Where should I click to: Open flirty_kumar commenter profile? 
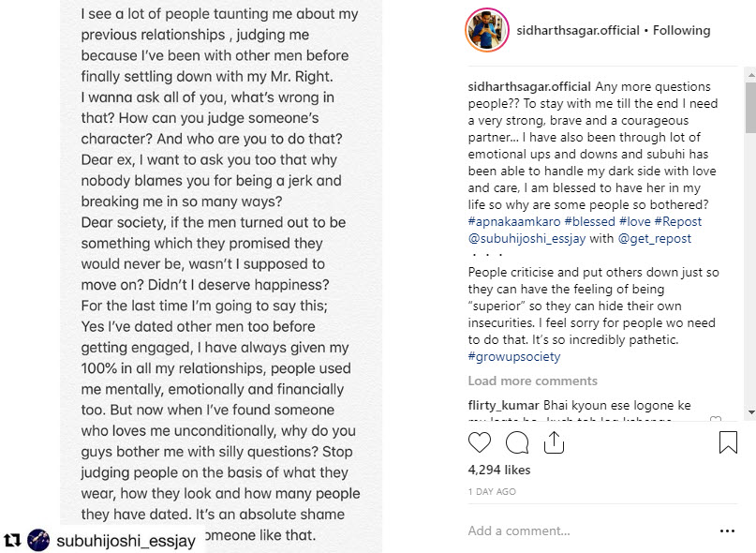click(x=501, y=405)
